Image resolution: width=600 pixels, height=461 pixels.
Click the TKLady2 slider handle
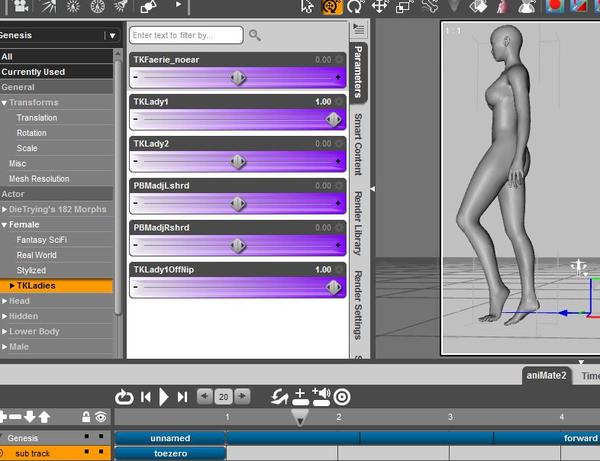[238, 162]
